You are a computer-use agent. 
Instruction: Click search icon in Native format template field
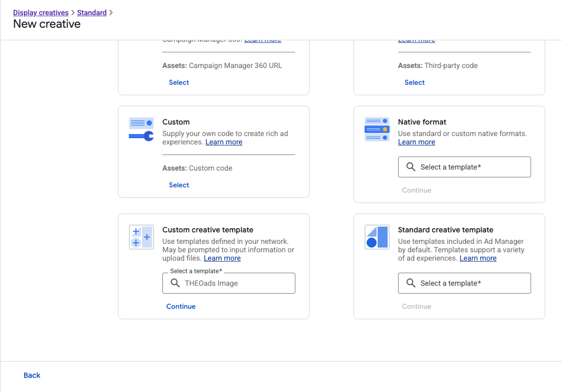(411, 167)
